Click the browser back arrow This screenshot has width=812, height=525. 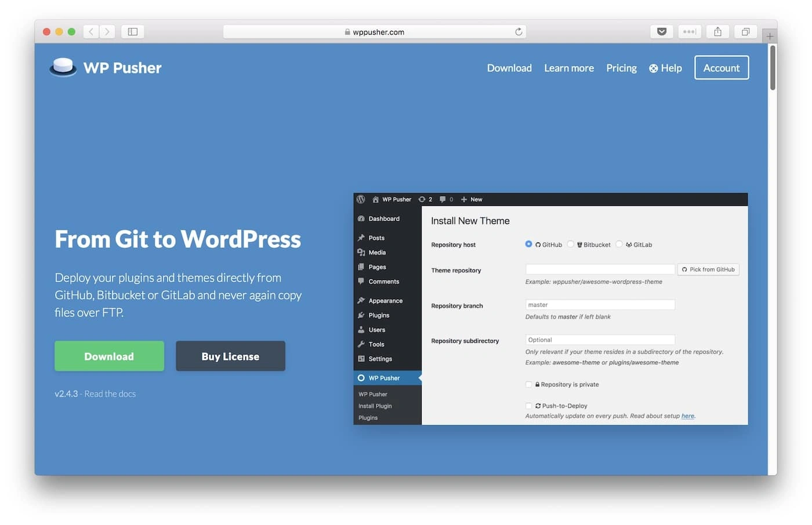pyautogui.click(x=91, y=32)
